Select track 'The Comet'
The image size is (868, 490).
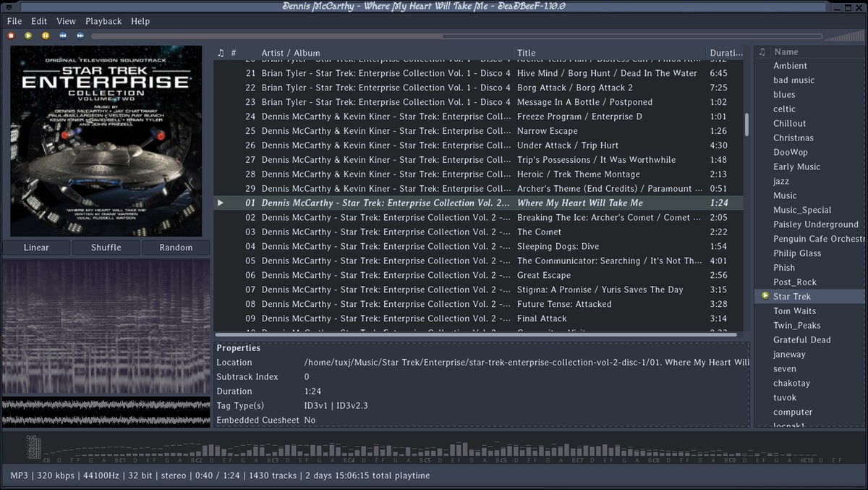478,232
